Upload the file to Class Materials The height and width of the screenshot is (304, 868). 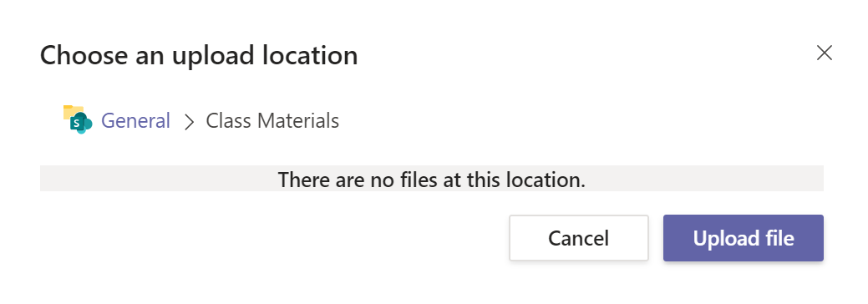click(x=744, y=238)
